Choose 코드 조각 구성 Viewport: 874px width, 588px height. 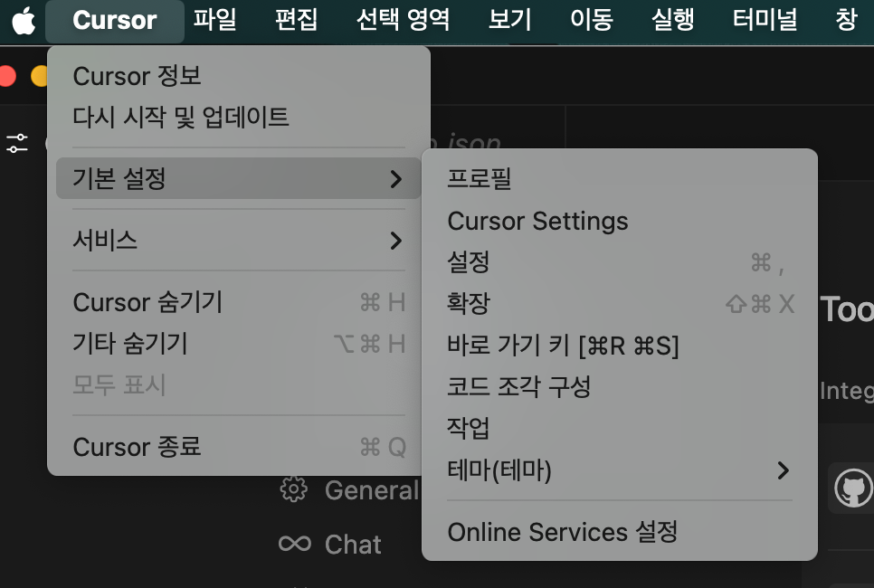click(619, 387)
